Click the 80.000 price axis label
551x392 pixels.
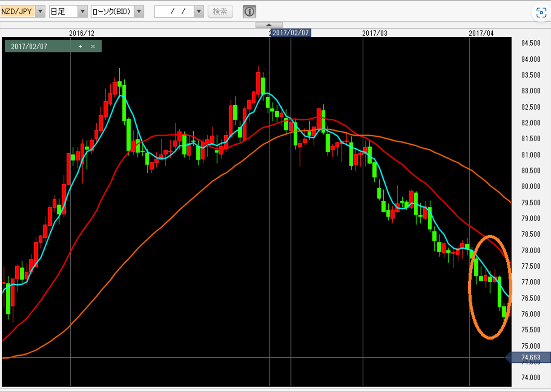coord(530,186)
